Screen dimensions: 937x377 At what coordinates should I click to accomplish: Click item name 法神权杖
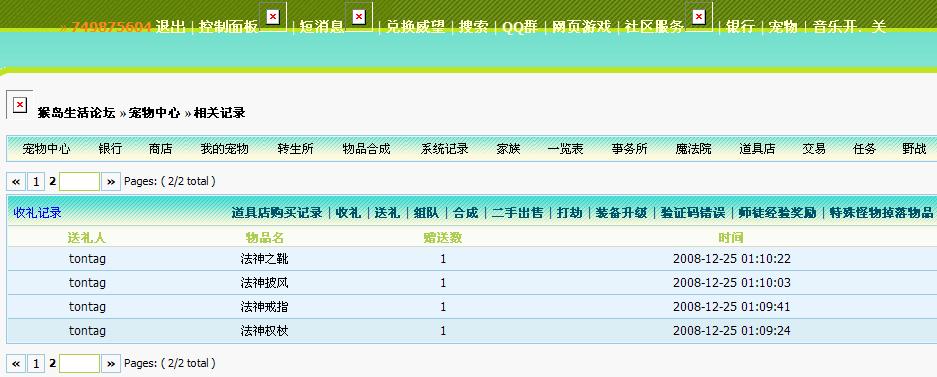(265, 330)
